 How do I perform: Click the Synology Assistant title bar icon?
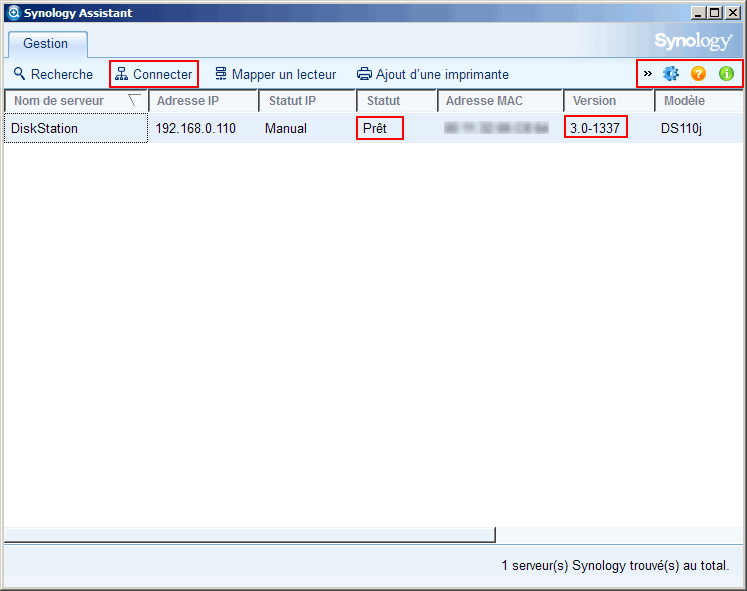[x=14, y=12]
